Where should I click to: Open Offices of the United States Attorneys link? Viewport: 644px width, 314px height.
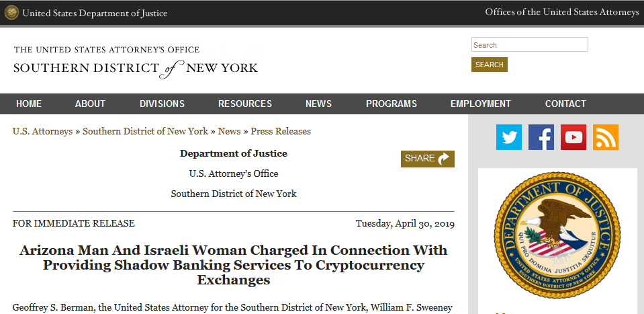561,12
